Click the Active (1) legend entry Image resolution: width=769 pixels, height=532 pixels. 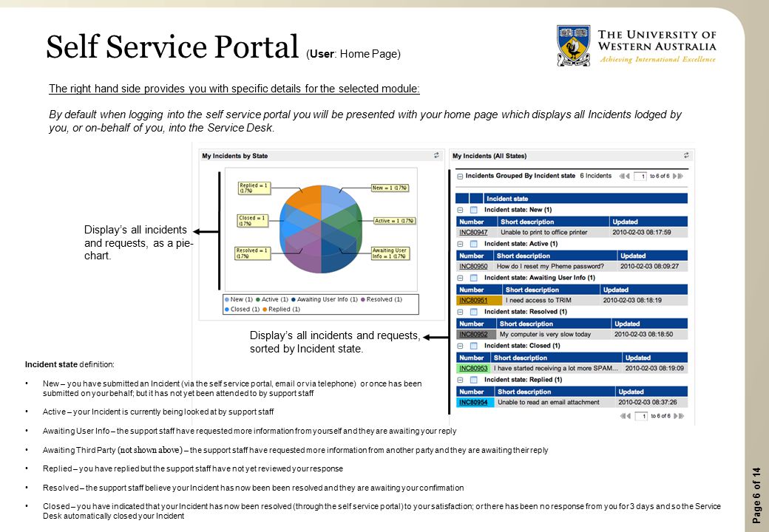pos(271,299)
